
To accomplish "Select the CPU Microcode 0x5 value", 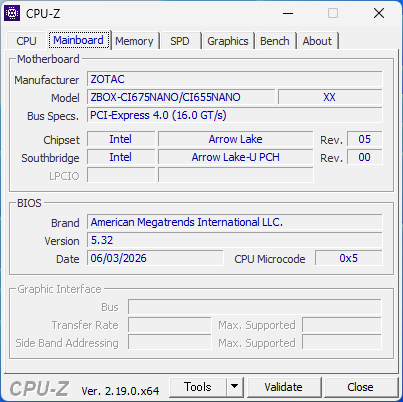I will pyautogui.click(x=349, y=258).
